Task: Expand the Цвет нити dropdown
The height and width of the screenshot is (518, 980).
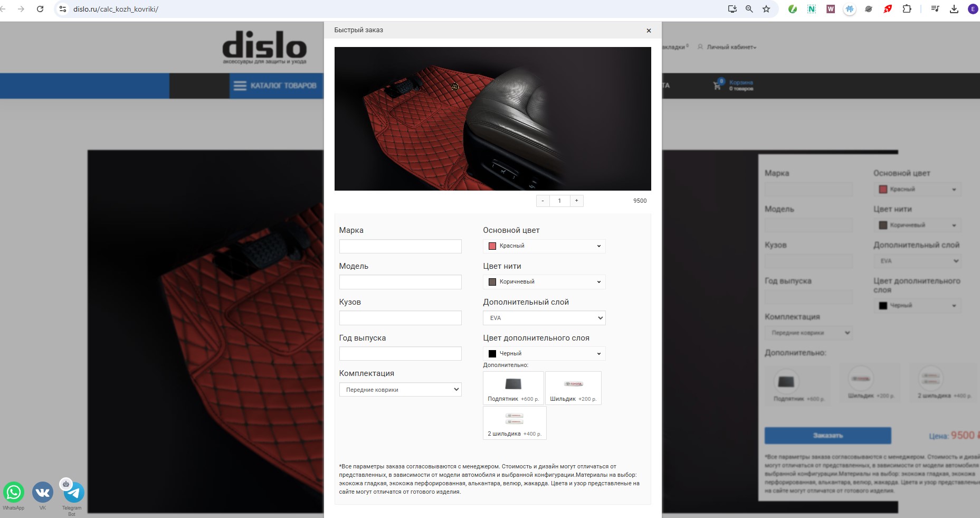Action: point(544,282)
